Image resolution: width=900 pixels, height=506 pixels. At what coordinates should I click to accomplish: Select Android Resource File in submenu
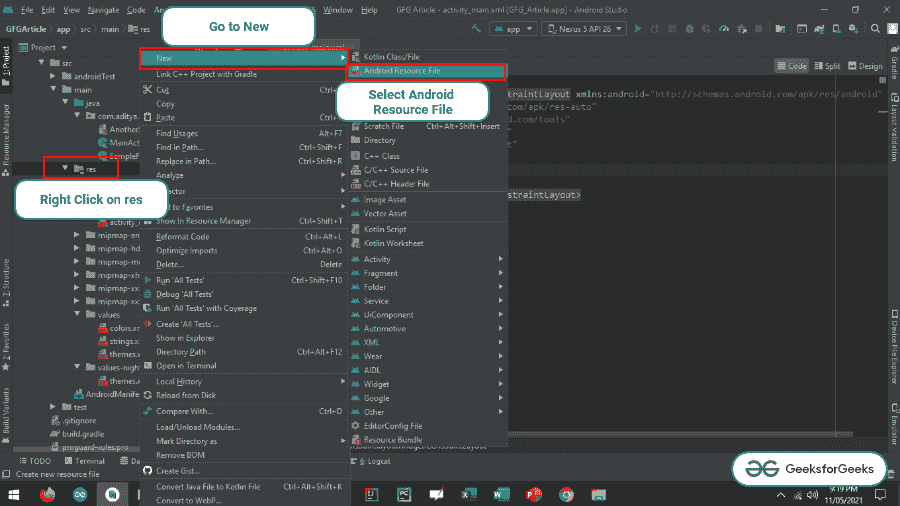(401, 71)
